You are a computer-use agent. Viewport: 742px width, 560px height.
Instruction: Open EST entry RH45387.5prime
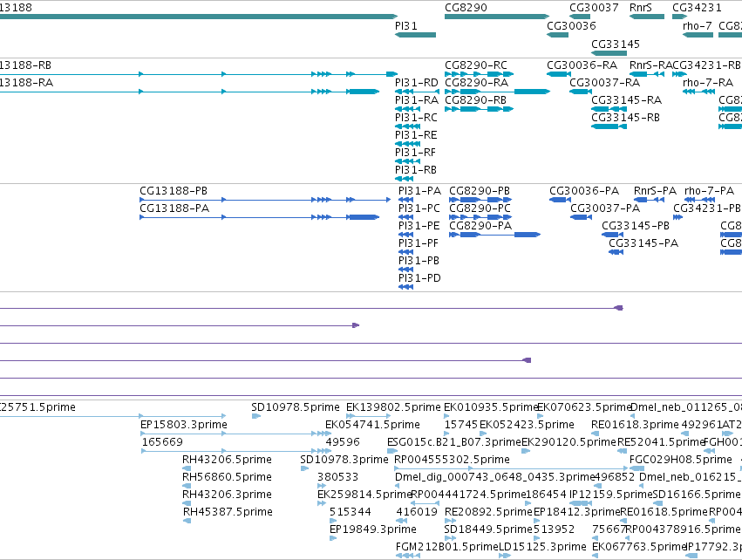(x=228, y=512)
